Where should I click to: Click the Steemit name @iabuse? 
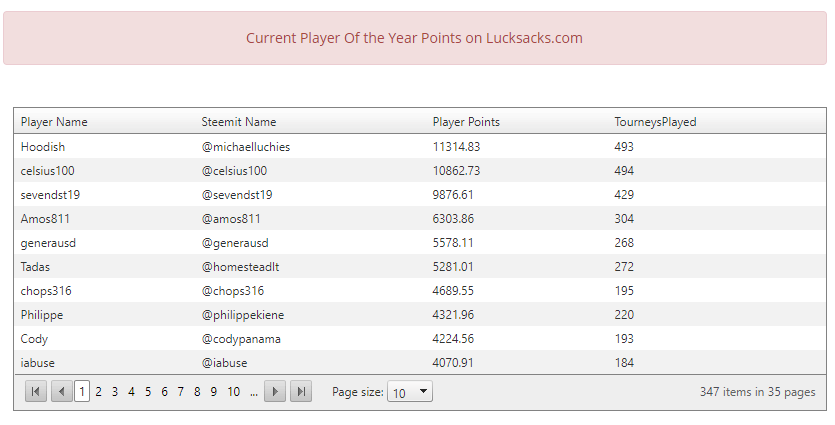pyautogui.click(x=224, y=363)
